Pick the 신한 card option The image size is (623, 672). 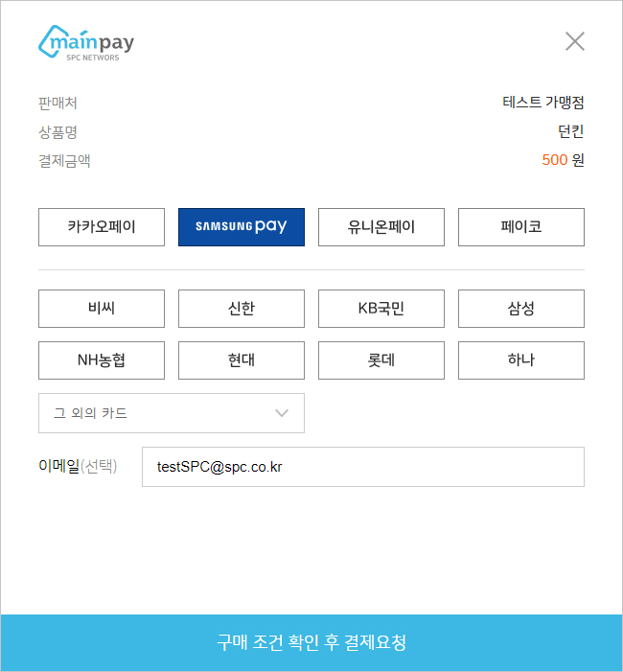242,309
